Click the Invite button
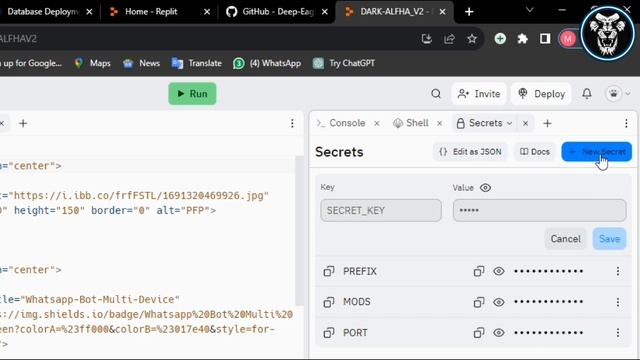This screenshot has height=360, width=640. tap(479, 94)
